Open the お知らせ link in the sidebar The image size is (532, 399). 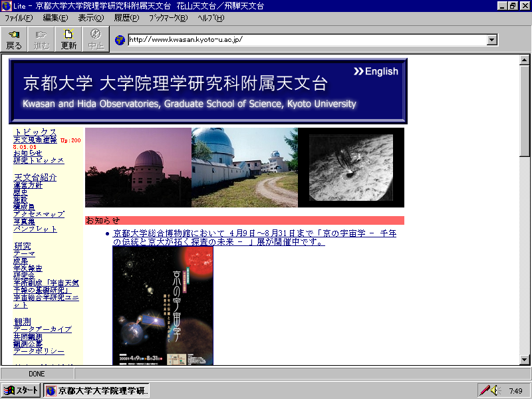click(28, 154)
